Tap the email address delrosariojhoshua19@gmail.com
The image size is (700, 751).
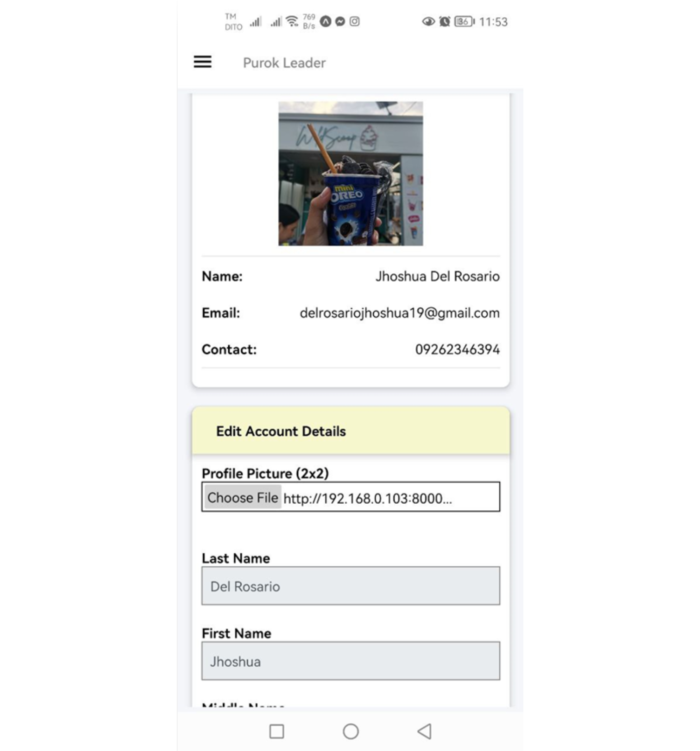(399, 313)
